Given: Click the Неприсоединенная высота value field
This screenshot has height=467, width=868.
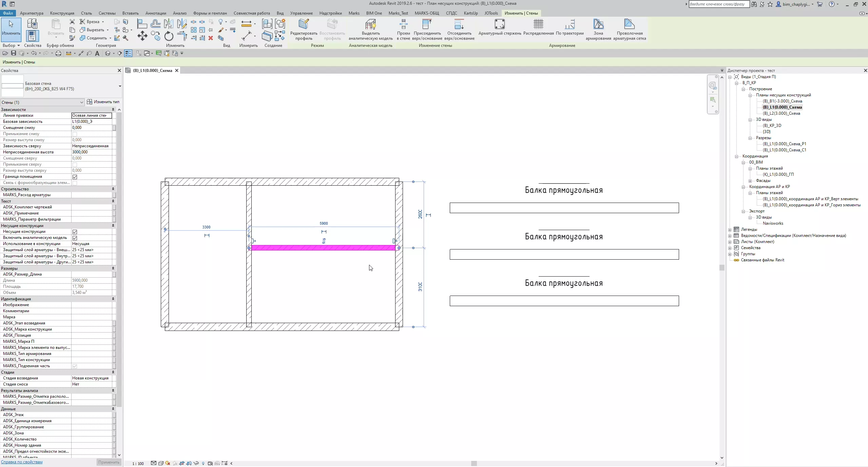Looking at the screenshot, I should click(92, 152).
